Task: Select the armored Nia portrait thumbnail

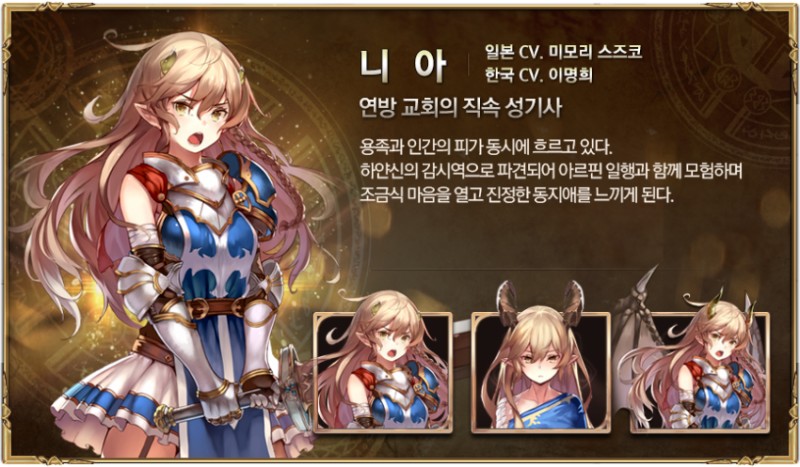Action: 383,373
